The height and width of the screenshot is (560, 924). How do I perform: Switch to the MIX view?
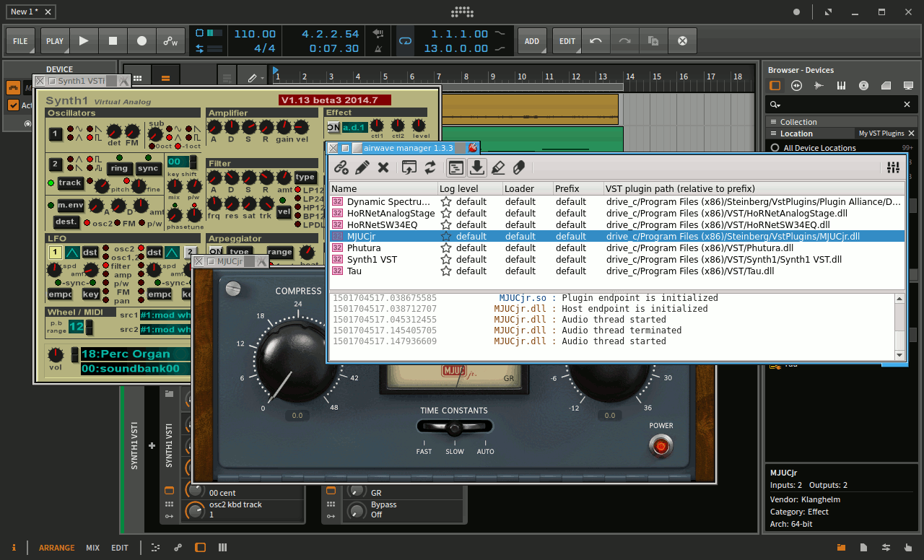pyautogui.click(x=92, y=548)
